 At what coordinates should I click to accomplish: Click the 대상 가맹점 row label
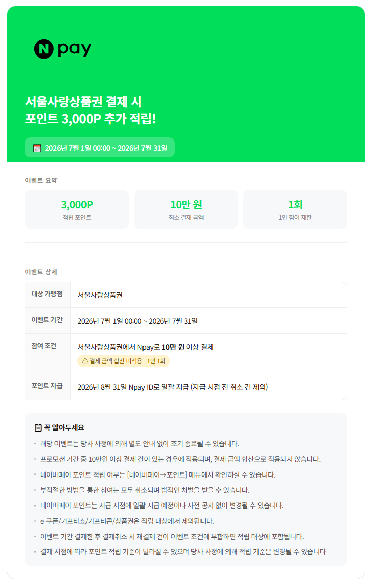click(x=47, y=294)
